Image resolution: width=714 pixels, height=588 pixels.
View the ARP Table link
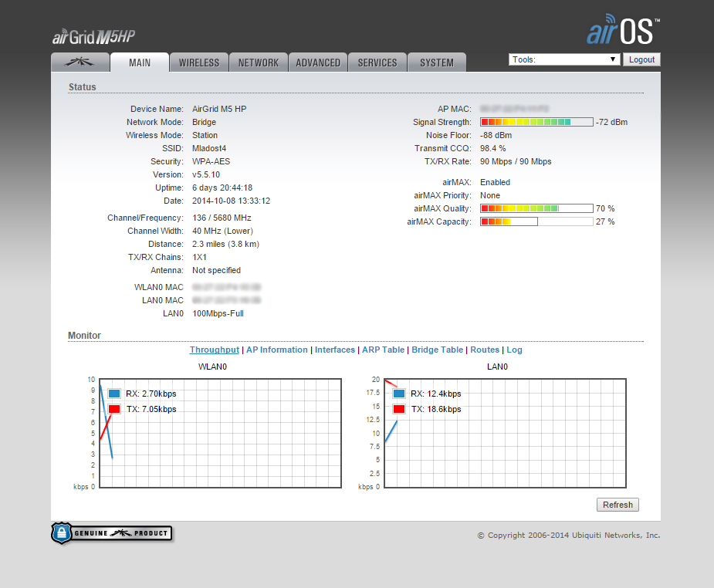pyautogui.click(x=383, y=350)
